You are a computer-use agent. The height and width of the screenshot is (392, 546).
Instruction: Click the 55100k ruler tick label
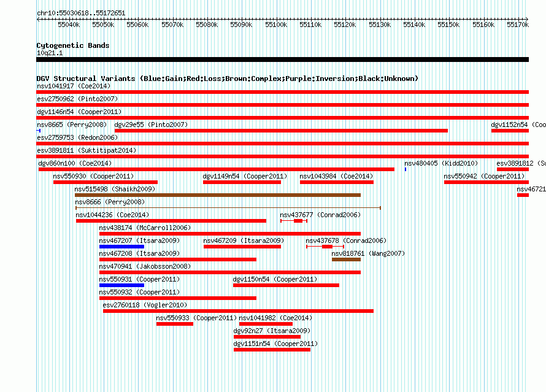tap(276, 25)
